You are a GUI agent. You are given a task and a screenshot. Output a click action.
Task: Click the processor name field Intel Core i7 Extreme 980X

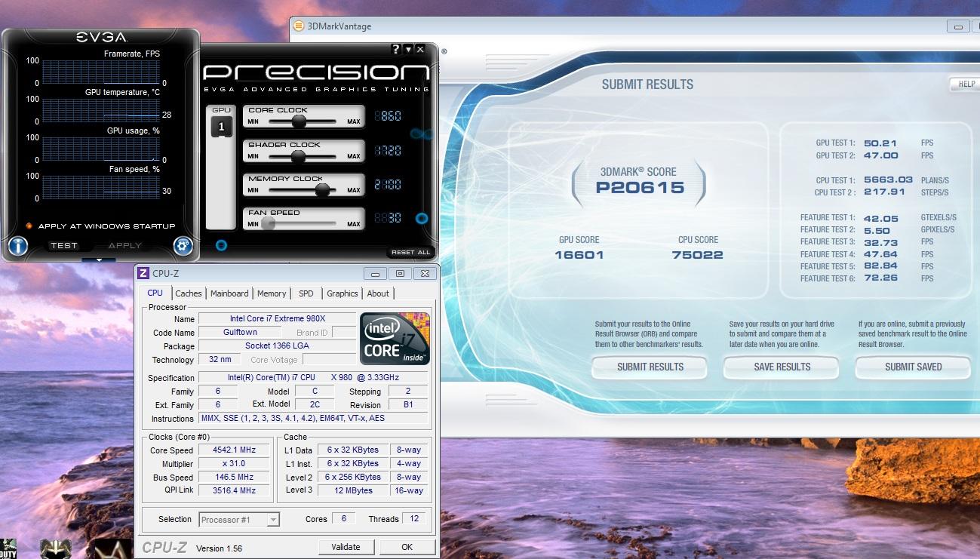click(x=277, y=319)
